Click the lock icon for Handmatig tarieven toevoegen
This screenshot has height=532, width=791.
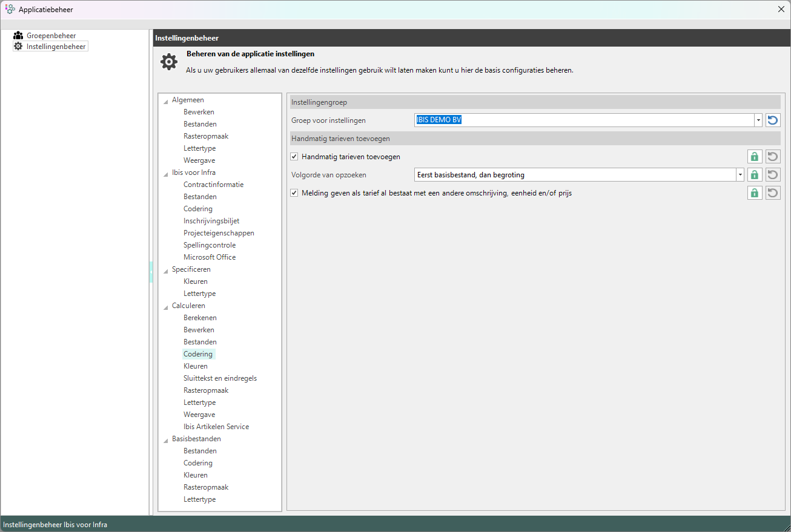pos(754,157)
